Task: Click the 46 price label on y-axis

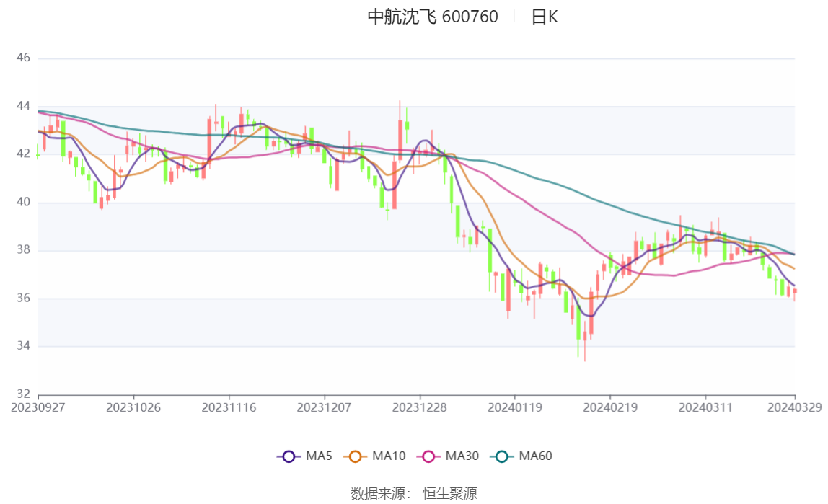Action: (x=23, y=58)
